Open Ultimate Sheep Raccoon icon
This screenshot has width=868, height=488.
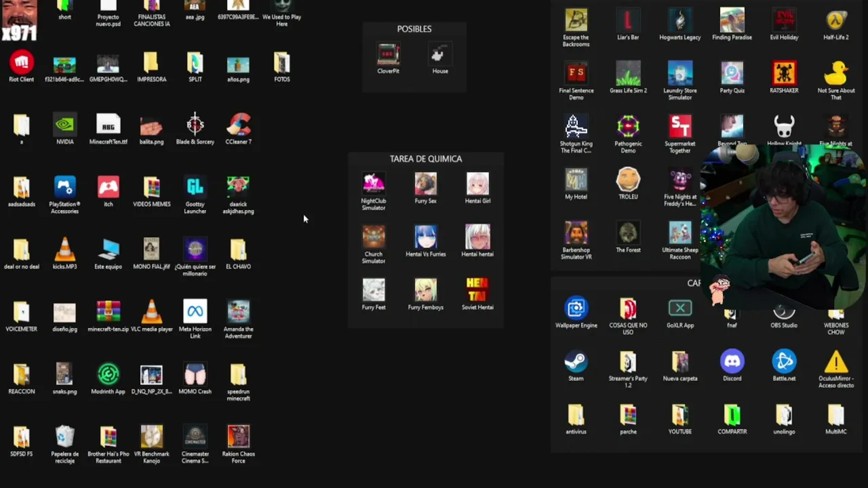click(x=680, y=233)
